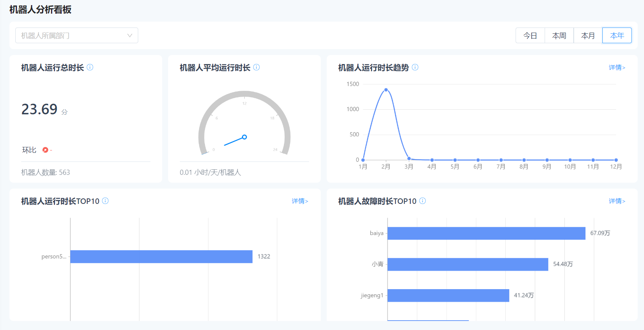Click info icon beside 机器人平均运行时长
This screenshot has height=330, width=644.
pos(256,67)
